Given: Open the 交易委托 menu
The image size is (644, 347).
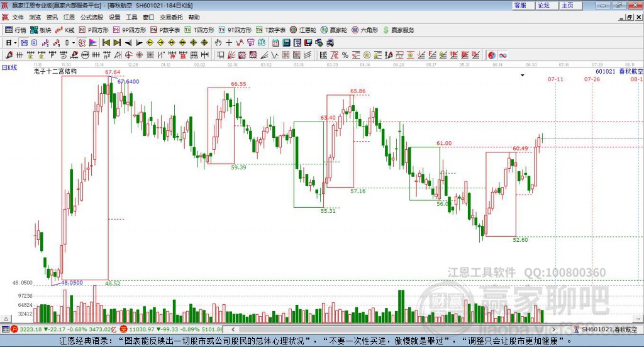Looking at the screenshot, I should point(171,17).
